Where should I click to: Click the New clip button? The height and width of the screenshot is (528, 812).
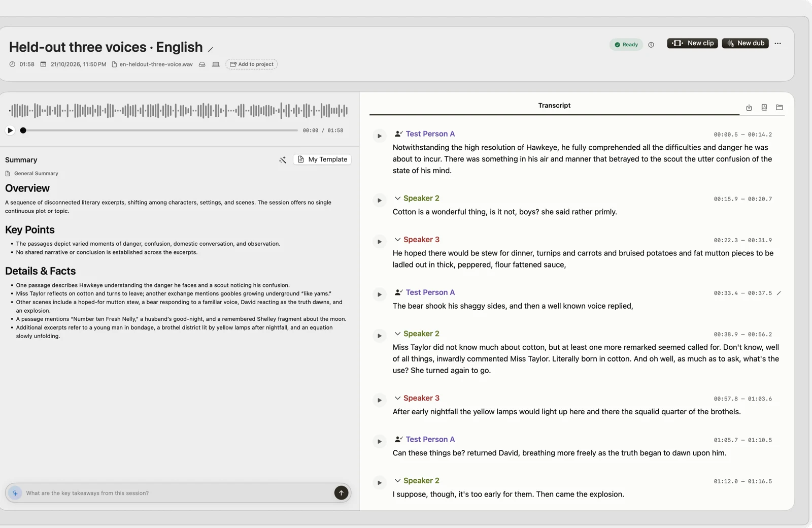pos(692,43)
